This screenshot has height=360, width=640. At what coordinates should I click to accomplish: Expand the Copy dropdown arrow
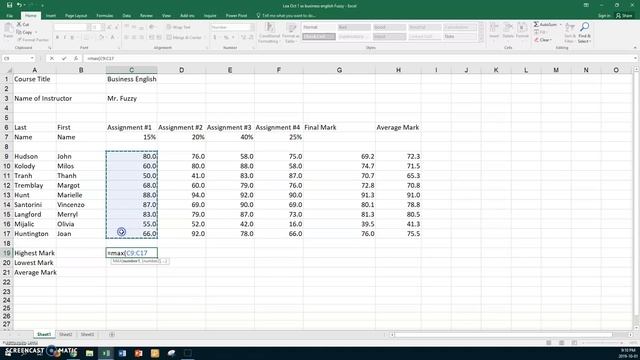tap(36, 32)
